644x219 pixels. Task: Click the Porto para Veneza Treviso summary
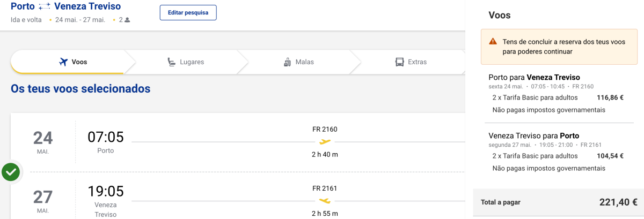coord(534,77)
